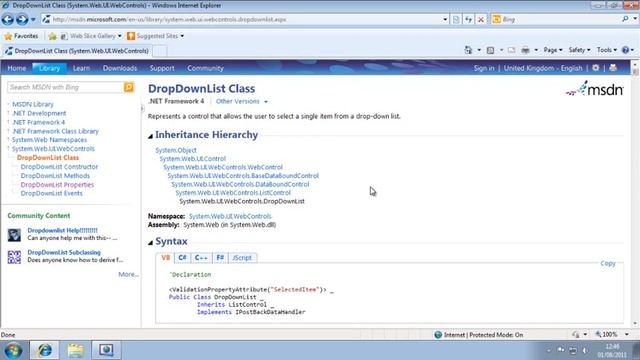Viewport: 640px width, 360px height.
Task: Refresh the page using the refresh icon
Action: click(x=468, y=19)
